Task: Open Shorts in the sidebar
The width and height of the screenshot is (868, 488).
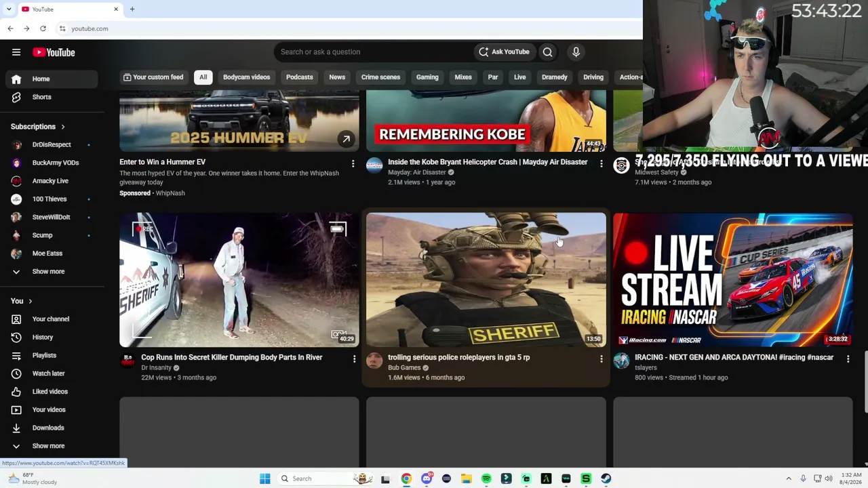Action: pyautogui.click(x=52, y=97)
